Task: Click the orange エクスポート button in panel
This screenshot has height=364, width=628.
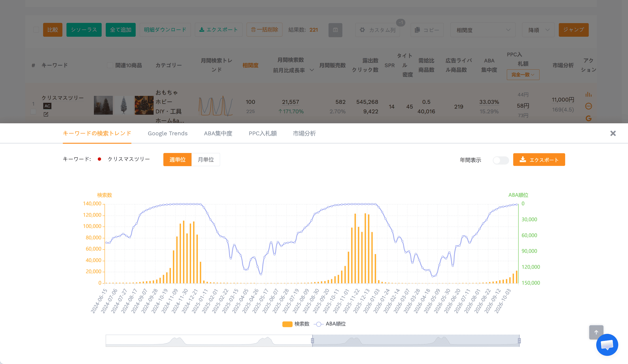Action: [x=539, y=160]
